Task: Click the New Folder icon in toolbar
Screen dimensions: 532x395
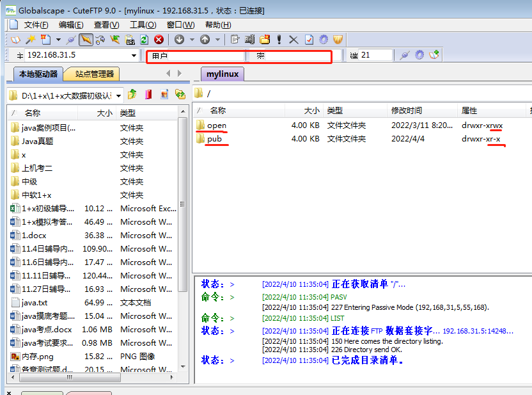Action: tap(264, 40)
